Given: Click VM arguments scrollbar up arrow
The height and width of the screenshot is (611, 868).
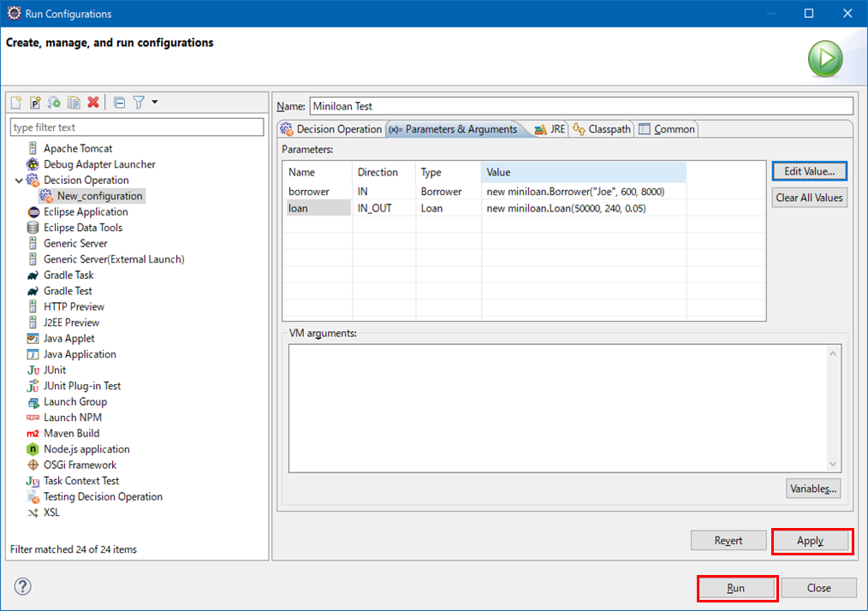Looking at the screenshot, I should click(833, 353).
